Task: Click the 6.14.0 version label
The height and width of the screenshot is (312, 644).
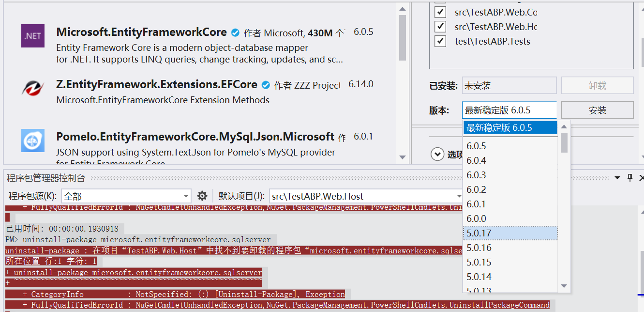Action: 361,84
